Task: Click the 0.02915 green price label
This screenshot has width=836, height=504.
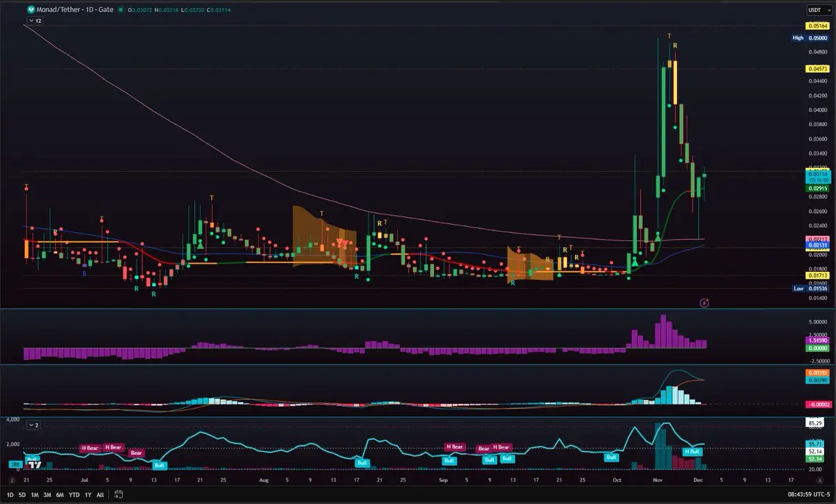Action: [x=816, y=188]
